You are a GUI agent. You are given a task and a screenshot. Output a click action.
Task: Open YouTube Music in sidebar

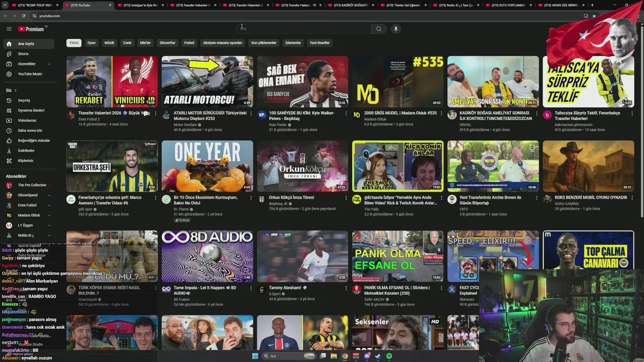(30, 74)
